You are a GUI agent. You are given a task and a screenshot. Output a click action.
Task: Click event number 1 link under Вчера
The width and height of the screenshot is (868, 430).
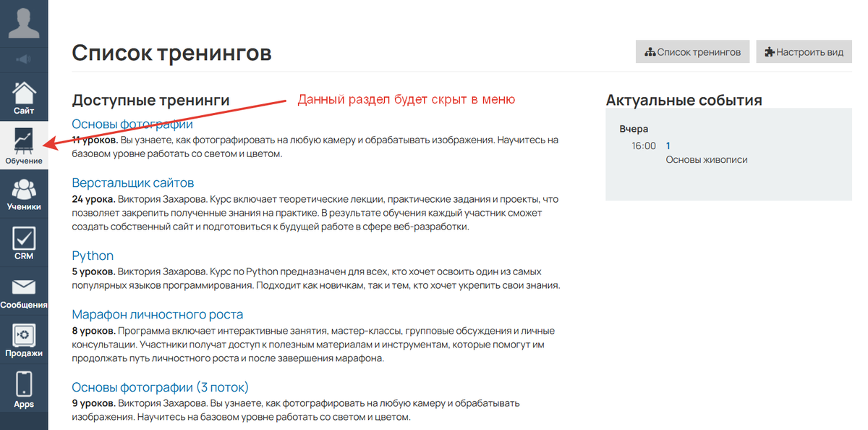668,146
